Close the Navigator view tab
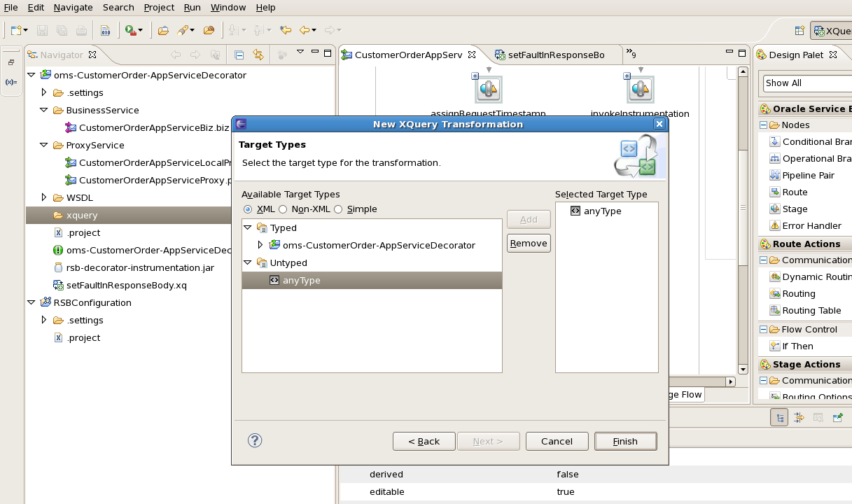This screenshot has width=852, height=504. click(x=92, y=54)
